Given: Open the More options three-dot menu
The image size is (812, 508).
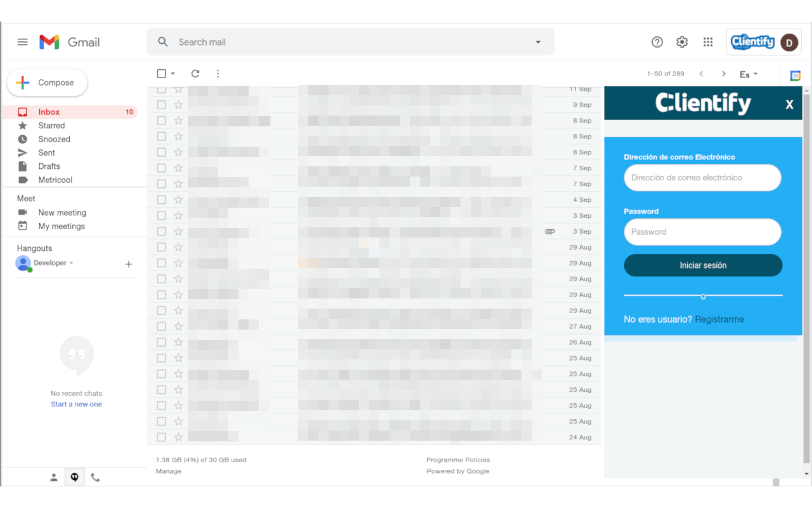Looking at the screenshot, I should [218, 74].
